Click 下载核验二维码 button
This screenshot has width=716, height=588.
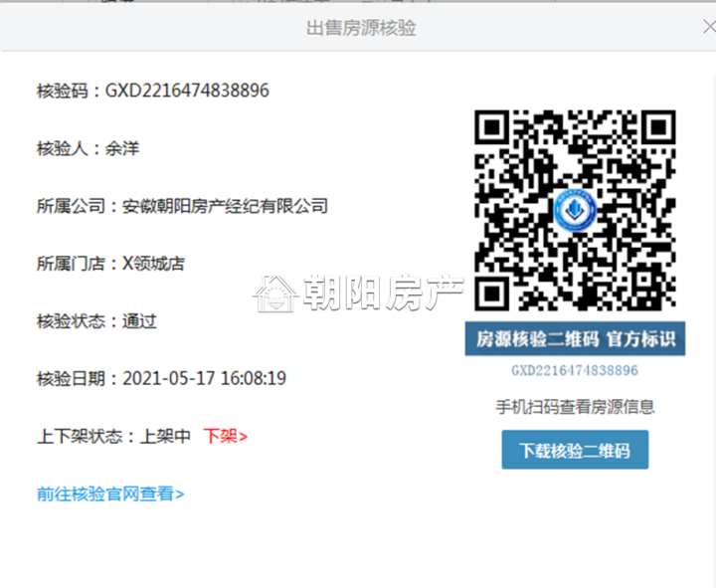tap(575, 450)
